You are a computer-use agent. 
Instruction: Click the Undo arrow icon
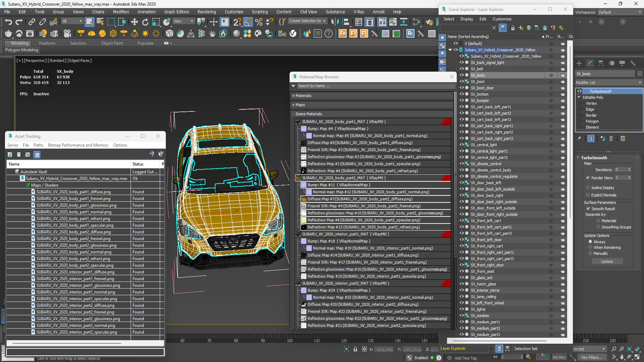(x=8, y=22)
